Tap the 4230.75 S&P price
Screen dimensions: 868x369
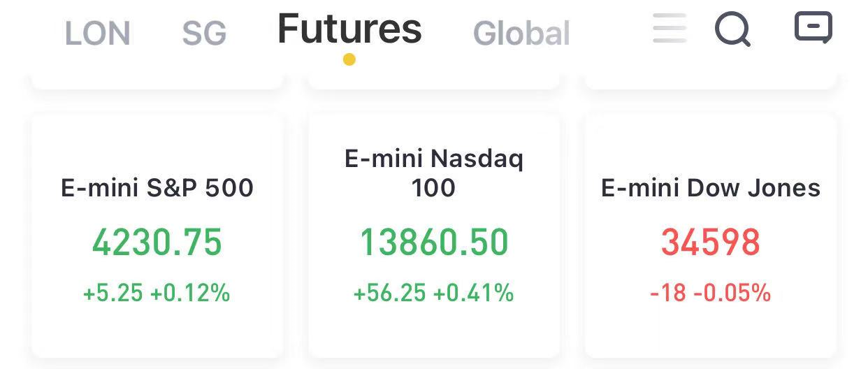click(x=157, y=243)
